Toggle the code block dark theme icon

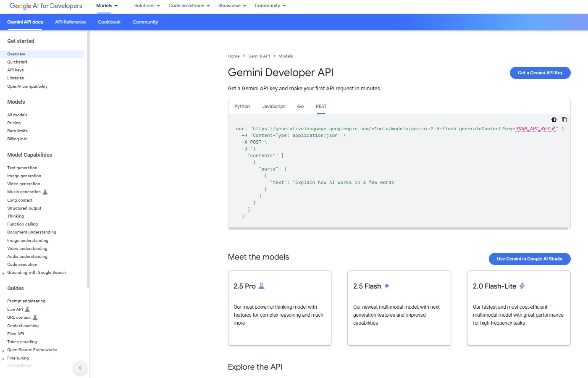coord(554,120)
